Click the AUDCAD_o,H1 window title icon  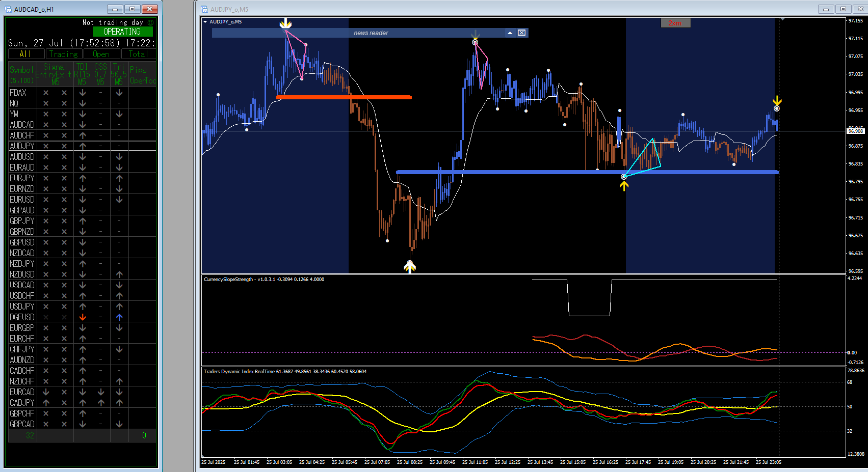(8, 9)
